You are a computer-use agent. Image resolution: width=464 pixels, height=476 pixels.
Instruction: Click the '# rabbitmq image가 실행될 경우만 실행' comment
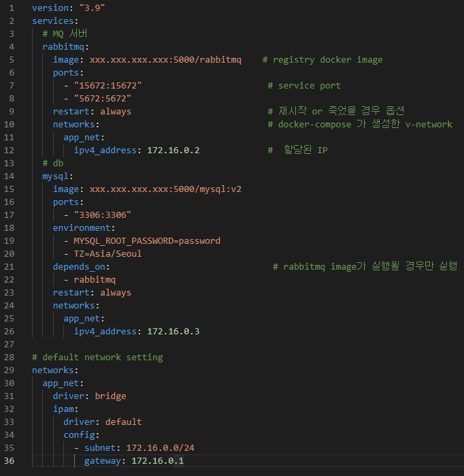365,266
